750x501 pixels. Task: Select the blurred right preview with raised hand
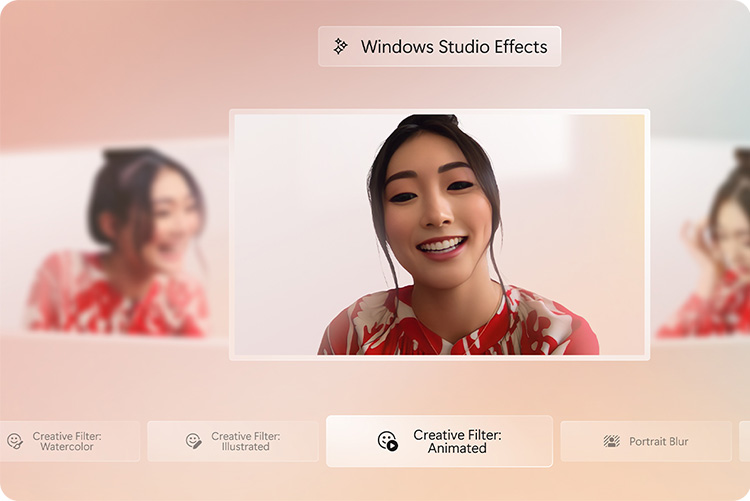[700, 242]
